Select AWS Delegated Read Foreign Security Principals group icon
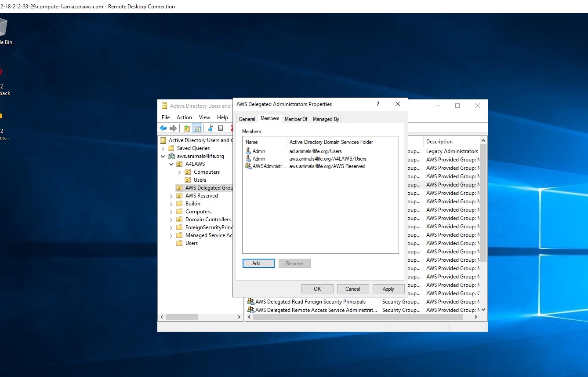 click(x=250, y=301)
